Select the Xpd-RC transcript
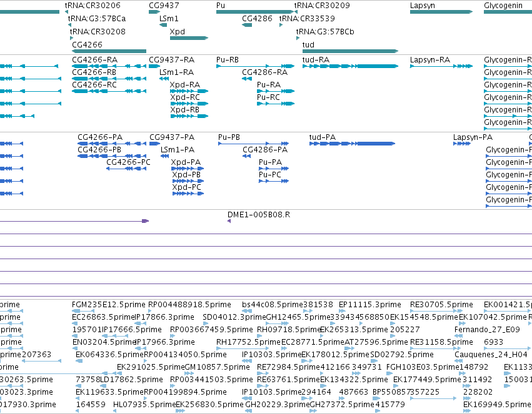The height and width of the screenshot is (414, 532). click(189, 104)
